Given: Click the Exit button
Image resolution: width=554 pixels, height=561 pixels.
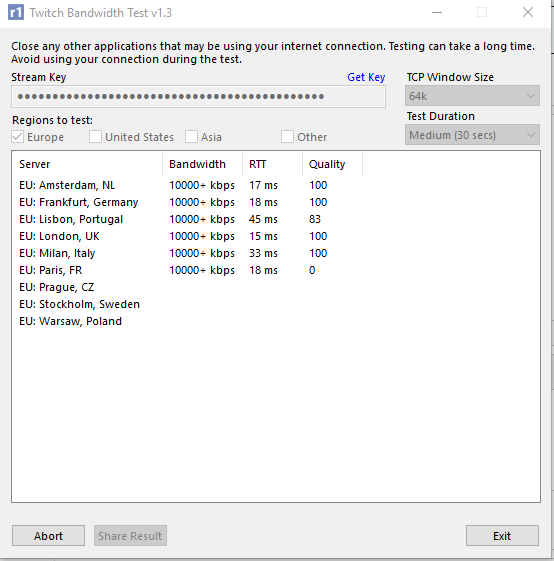Looking at the screenshot, I should click(x=502, y=536).
